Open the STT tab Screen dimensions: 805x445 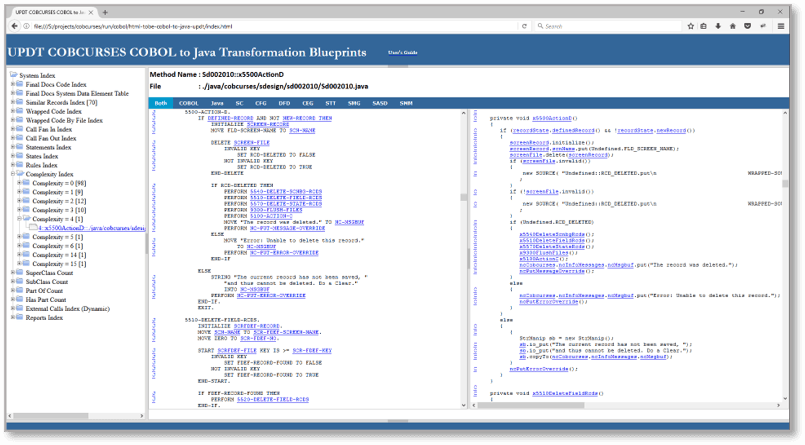click(x=331, y=103)
